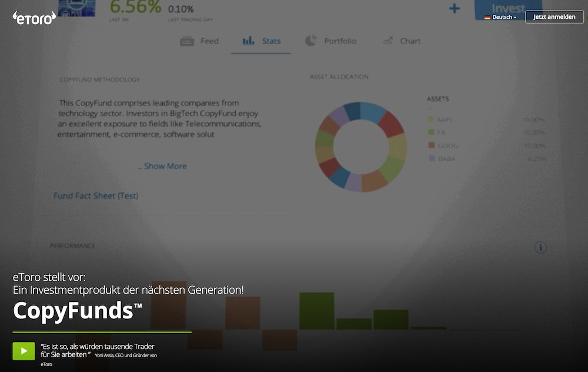Click the FB color swatch in the legend
Screen dimensions: 588x372
tap(431, 132)
